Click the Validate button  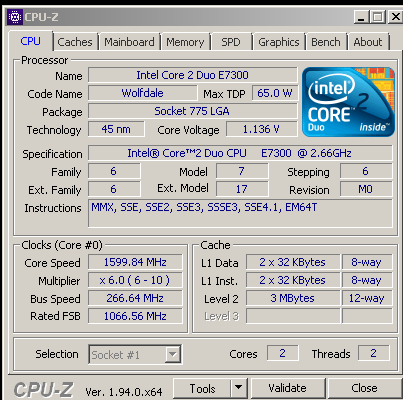(x=287, y=388)
